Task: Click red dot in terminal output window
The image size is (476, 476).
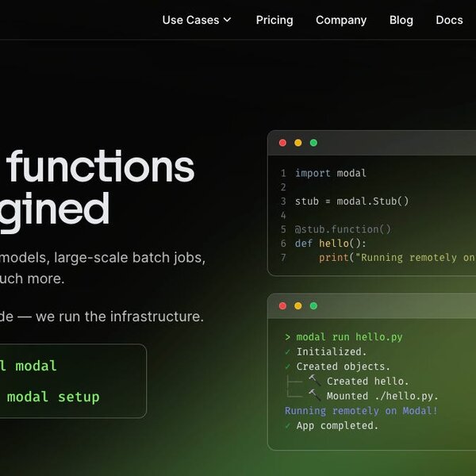Action: (282, 305)
